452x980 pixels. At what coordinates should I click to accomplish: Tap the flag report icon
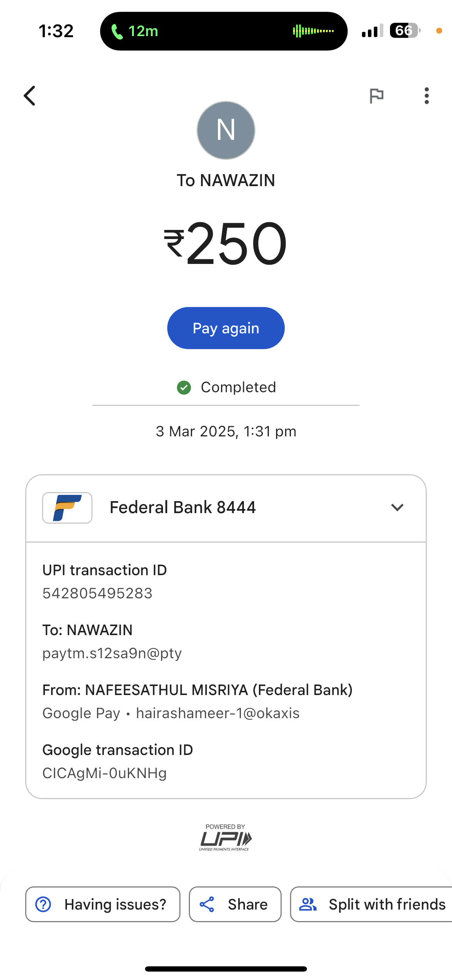(376, 95)
